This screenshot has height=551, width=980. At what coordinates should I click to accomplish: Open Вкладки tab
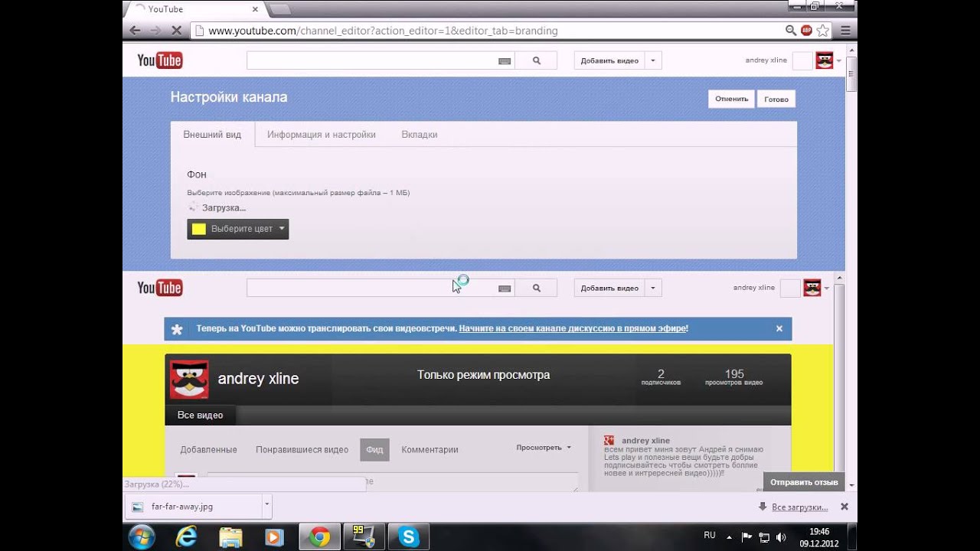point(420,134)
